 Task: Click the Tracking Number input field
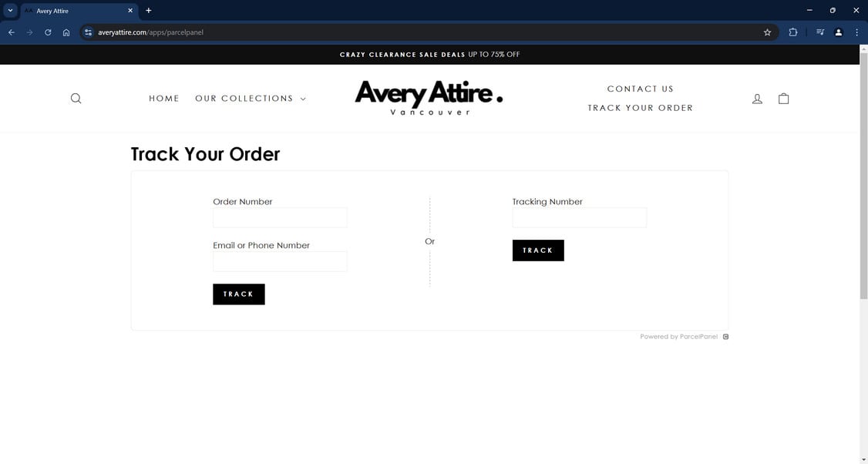point(580,217)
